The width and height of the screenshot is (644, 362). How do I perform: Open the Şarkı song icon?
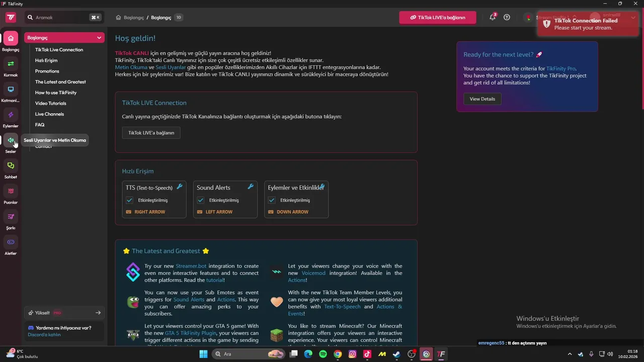click(x=11, y=217)
